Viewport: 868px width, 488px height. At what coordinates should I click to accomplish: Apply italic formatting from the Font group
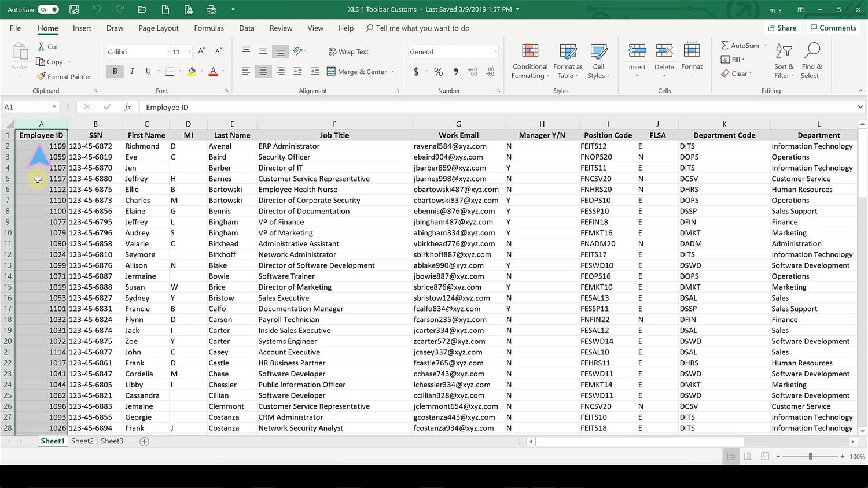point(132,71)
